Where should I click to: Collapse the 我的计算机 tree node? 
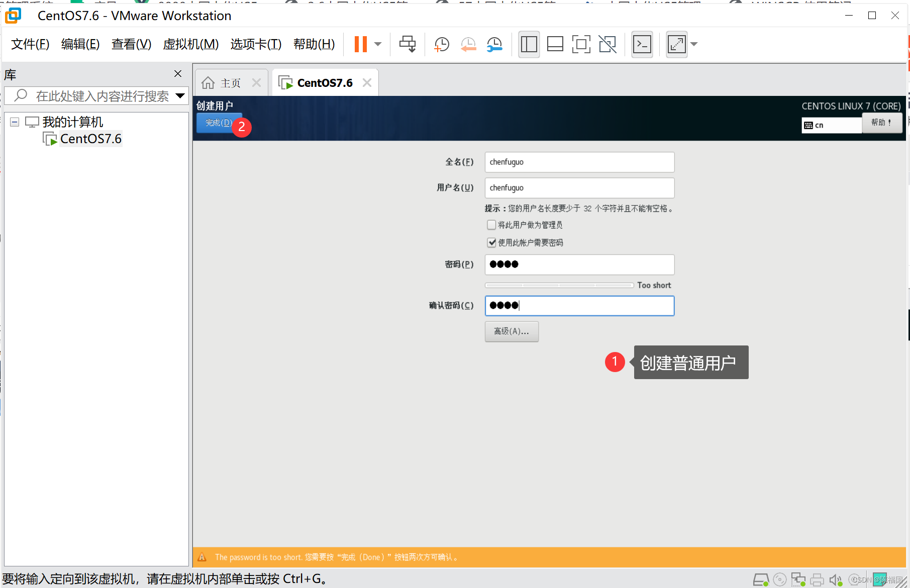tap(15, 122)
